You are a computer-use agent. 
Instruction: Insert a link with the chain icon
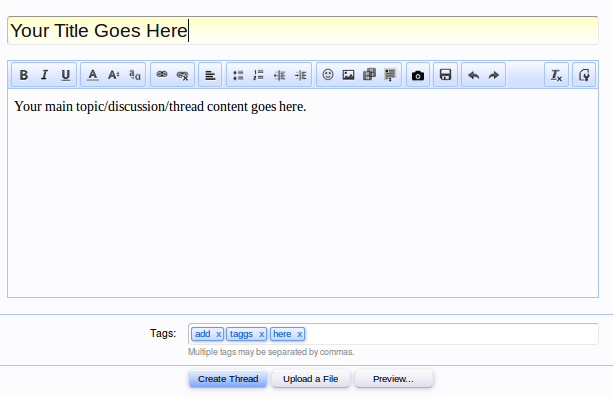[162, 75]
